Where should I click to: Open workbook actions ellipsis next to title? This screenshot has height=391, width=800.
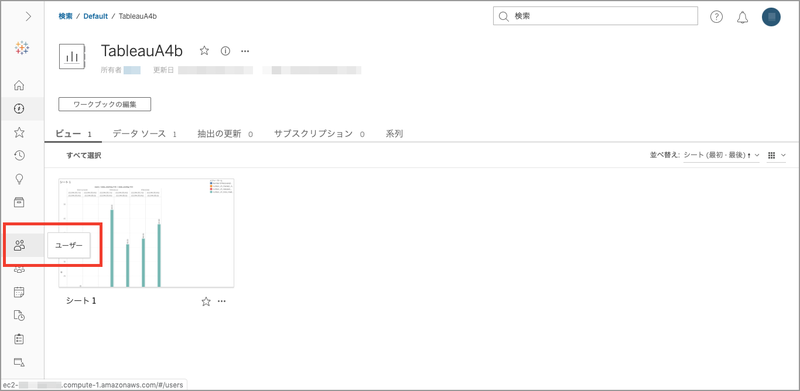(x=245, y=51)
